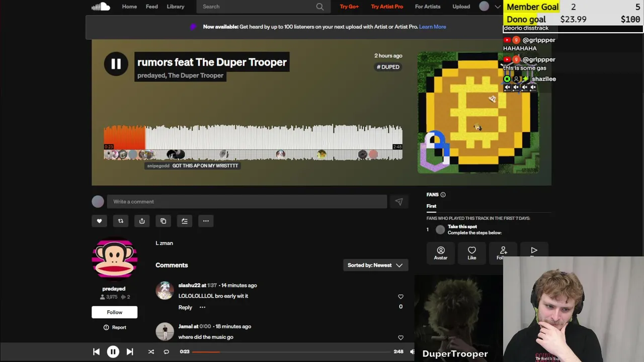Click the SoundCloud logo
The width and height of the screenshot is (644, 362).
101,7
